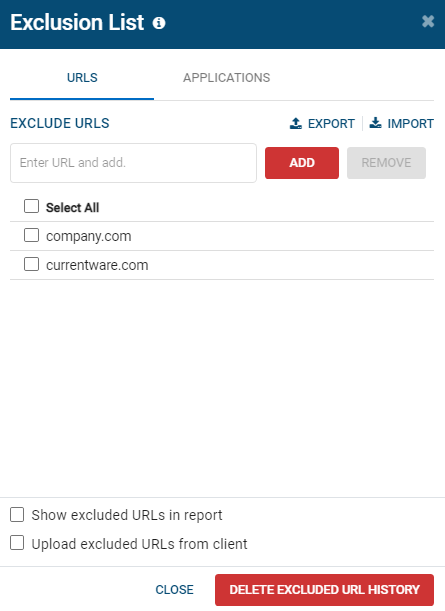Enable Upload excluded URLs from client

(x=17, y=543)
